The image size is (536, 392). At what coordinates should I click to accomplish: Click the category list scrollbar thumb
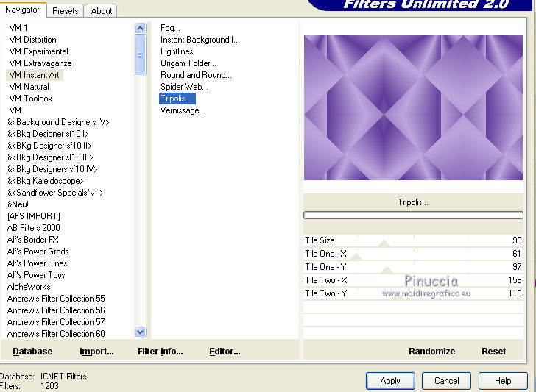coord(140,55)
